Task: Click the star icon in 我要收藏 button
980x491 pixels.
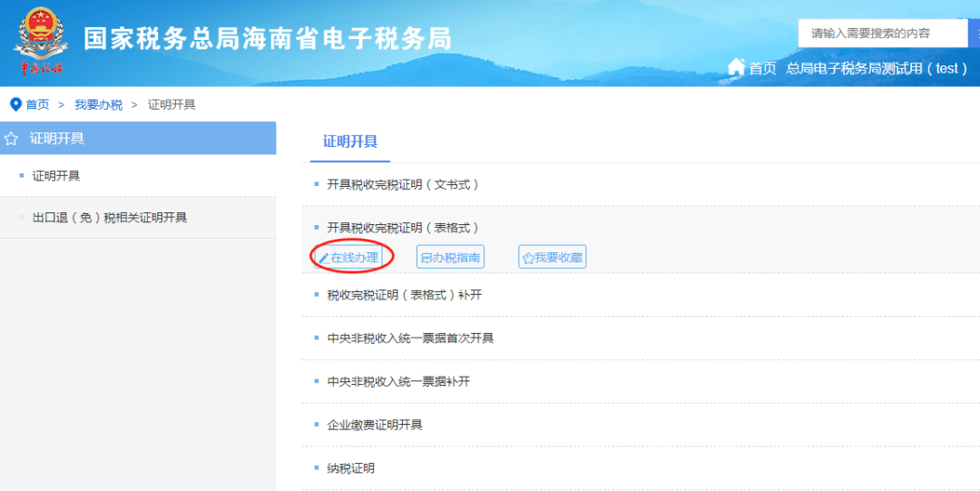Action: (x=528, y=258)
